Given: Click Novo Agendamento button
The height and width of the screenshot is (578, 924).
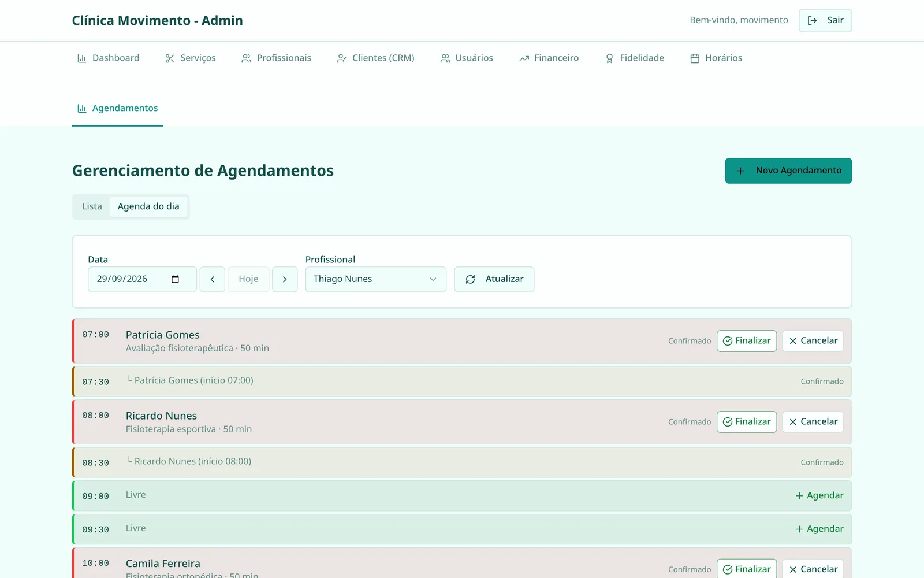Looking at the screenshot, I should click(x=788, y=171).
